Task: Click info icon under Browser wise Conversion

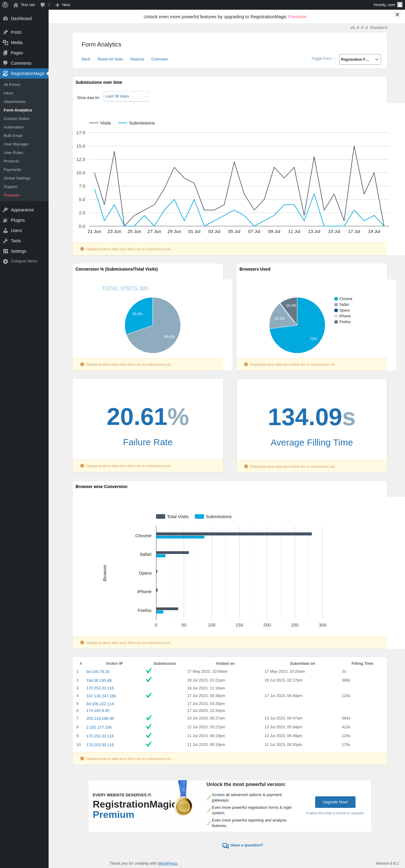Action: click(82, 643)
